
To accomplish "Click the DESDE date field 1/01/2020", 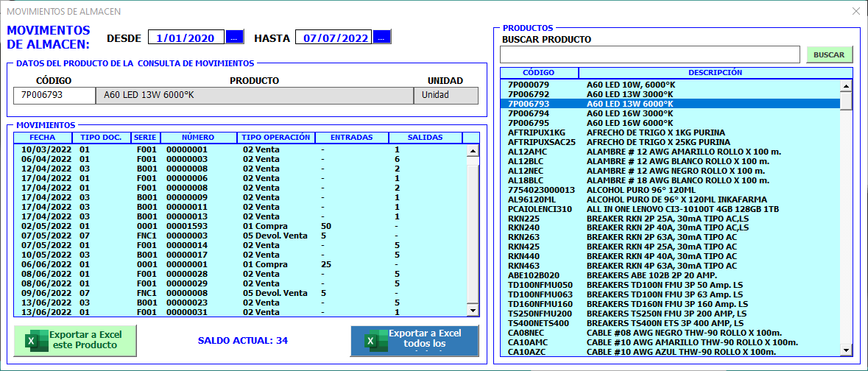I will (186, 37).
